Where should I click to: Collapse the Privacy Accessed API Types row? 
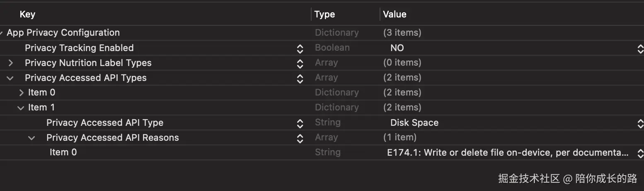[x=11, y=78]
